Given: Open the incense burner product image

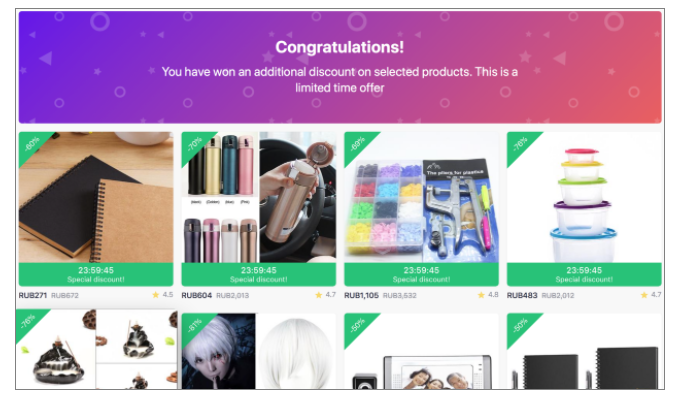Looking at the screenshot, I should pos(97,349).
